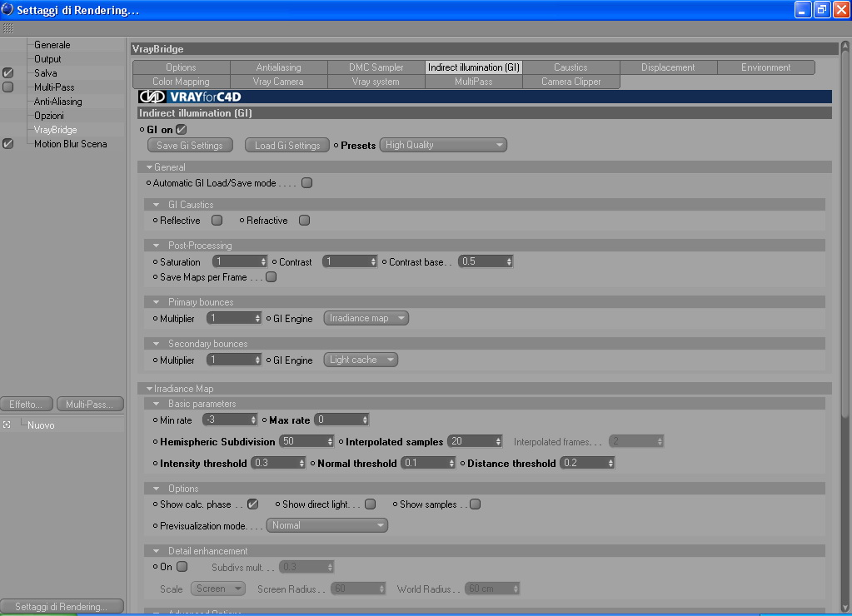Select Opzioni in the settings list
This screenshot has height=616, width=852.
click(x=49, y=115)
